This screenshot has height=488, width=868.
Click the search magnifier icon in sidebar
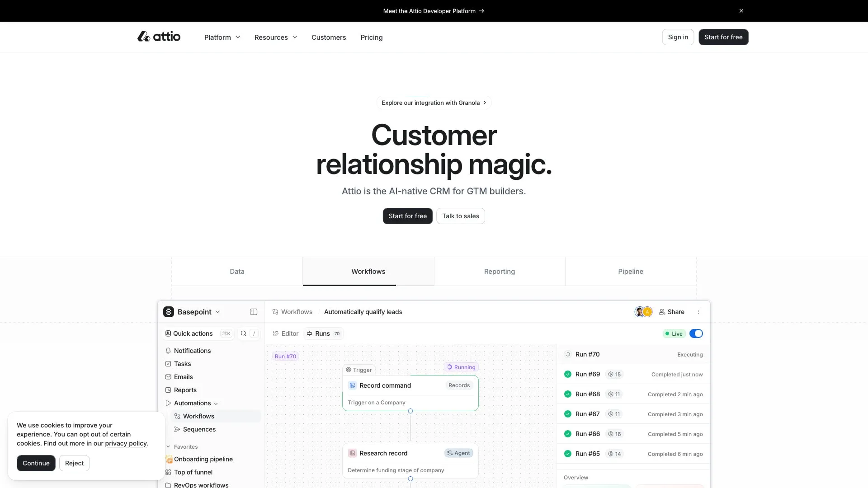point(244,333)
